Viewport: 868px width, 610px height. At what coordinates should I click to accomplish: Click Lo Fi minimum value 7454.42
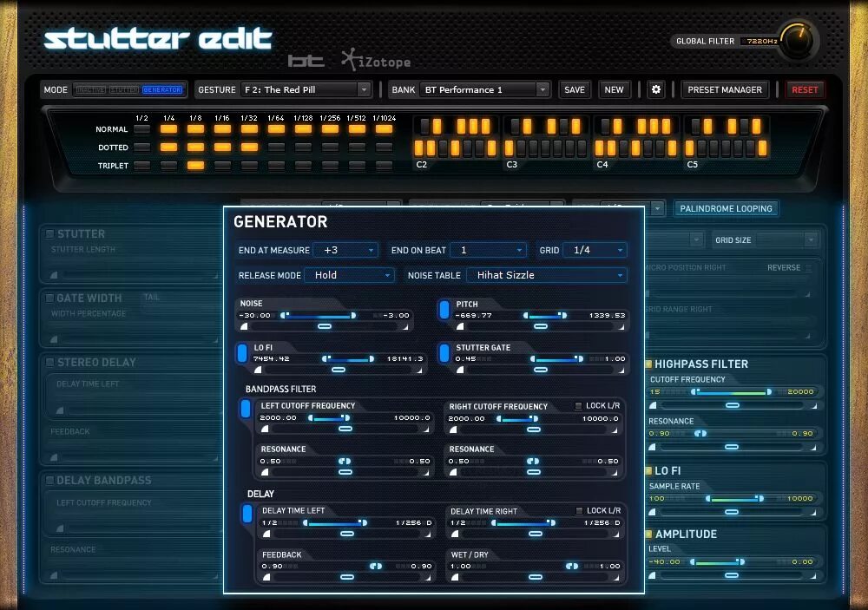(271, 358)
